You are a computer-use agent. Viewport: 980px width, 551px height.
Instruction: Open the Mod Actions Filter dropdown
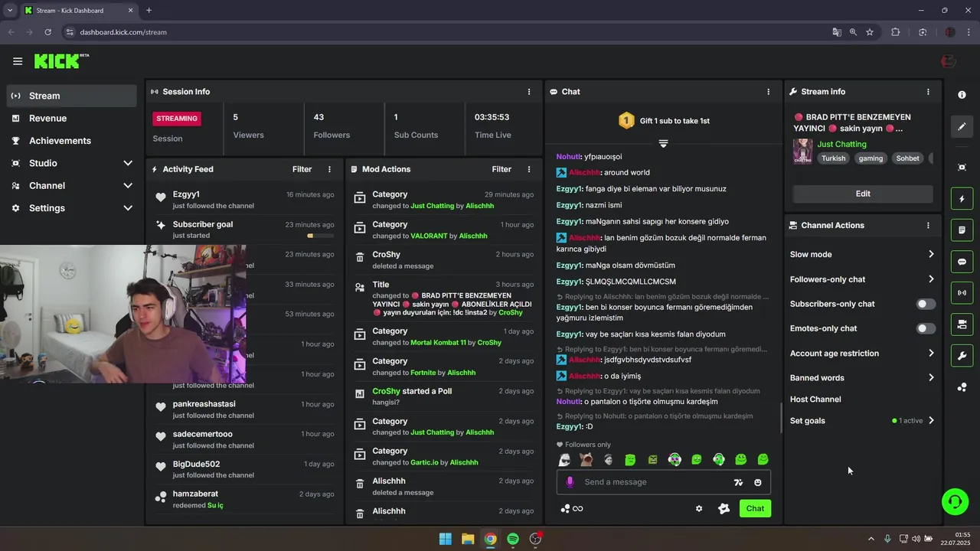coord(501,169)
